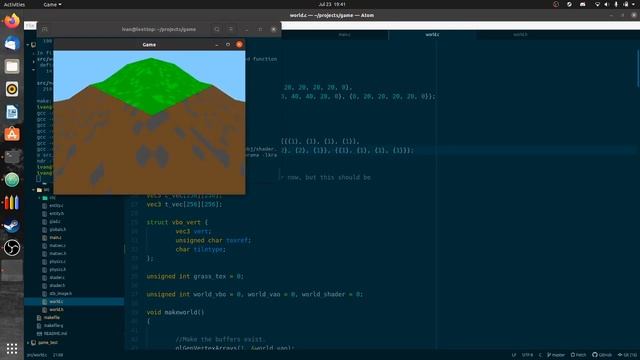Screen dimensions: 640x360
Task: Click the 21:88 cursor position indicator
Action: [x=58, y=355]
